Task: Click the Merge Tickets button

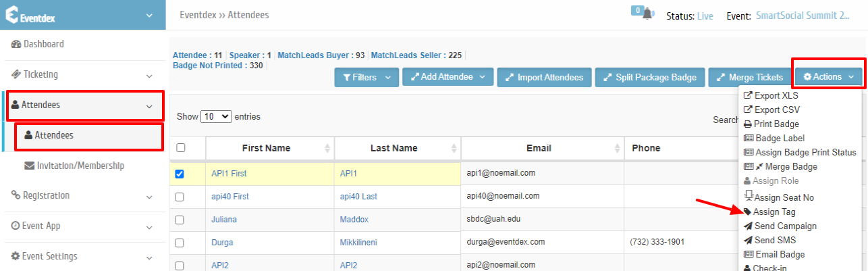Action: 750,78
